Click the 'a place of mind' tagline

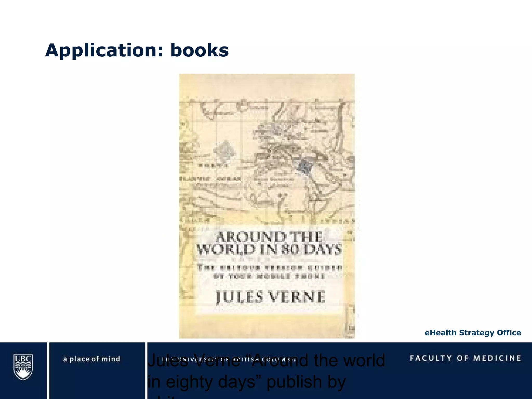[92, 359]
